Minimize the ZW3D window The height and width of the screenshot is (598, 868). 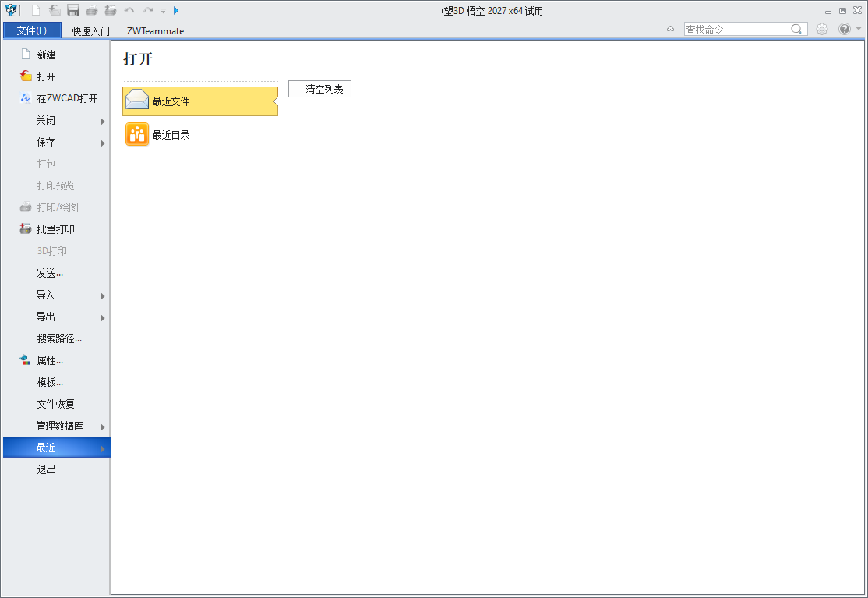pos(828,11)
